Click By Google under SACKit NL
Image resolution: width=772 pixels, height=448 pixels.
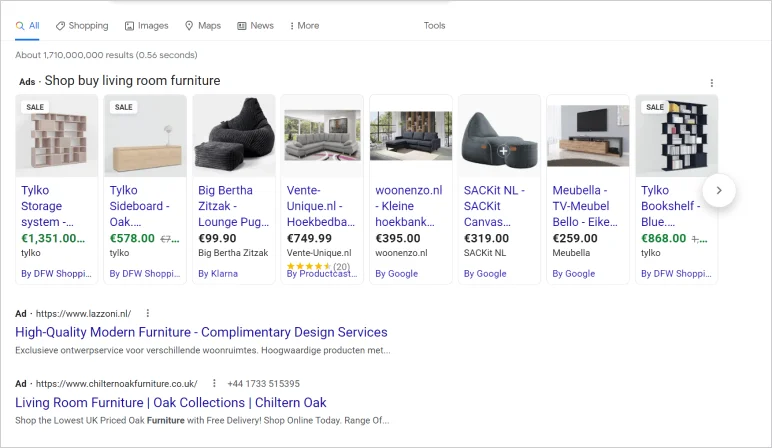pos(485,274)
